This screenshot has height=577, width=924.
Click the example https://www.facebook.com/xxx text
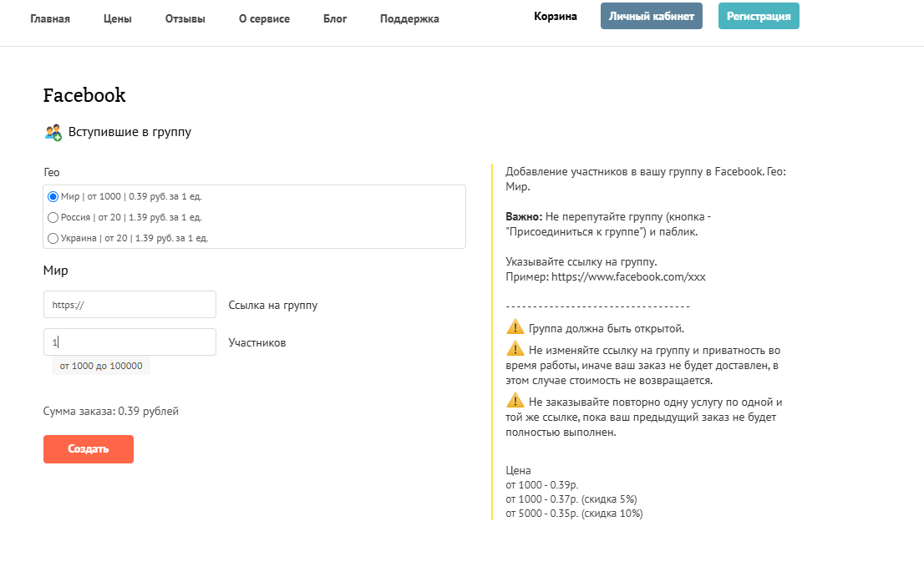628,276
